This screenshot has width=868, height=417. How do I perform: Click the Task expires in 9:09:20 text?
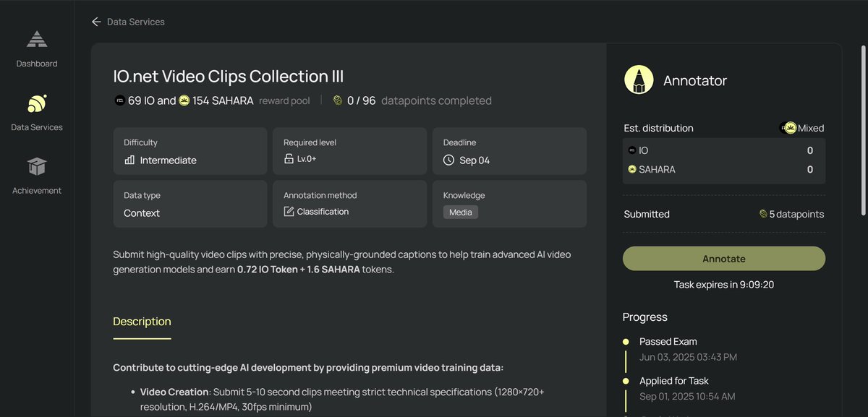pos(724,285)
